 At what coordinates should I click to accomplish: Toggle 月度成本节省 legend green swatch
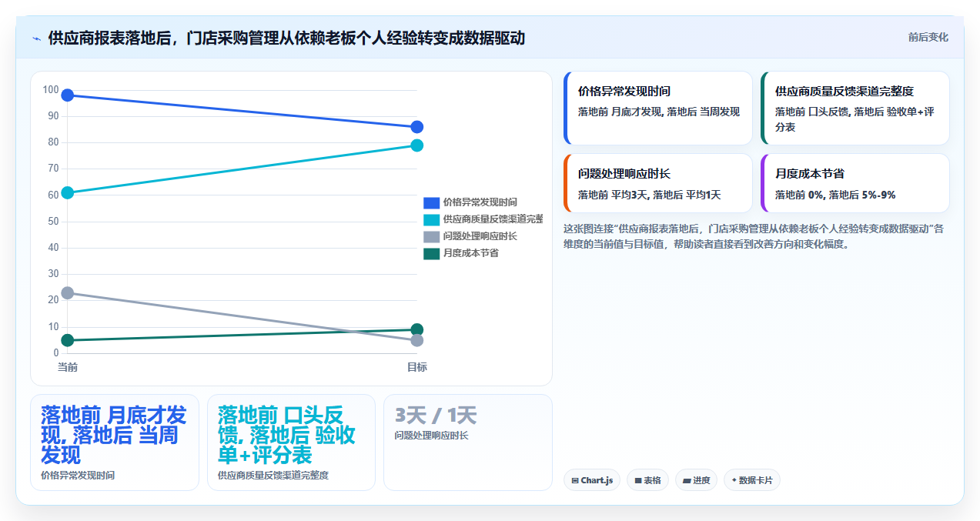(x=431, y=253)
